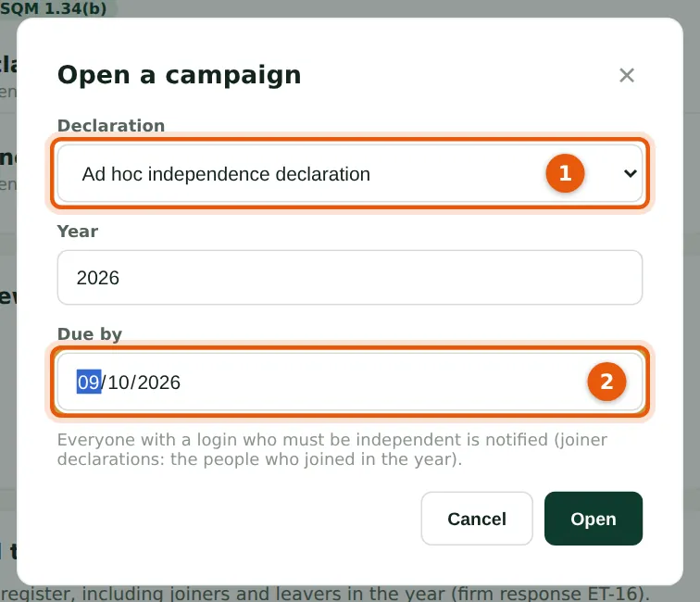Focus the Year field showing 2026
This screenshot has height=602, width=700.
coord(350,277)
